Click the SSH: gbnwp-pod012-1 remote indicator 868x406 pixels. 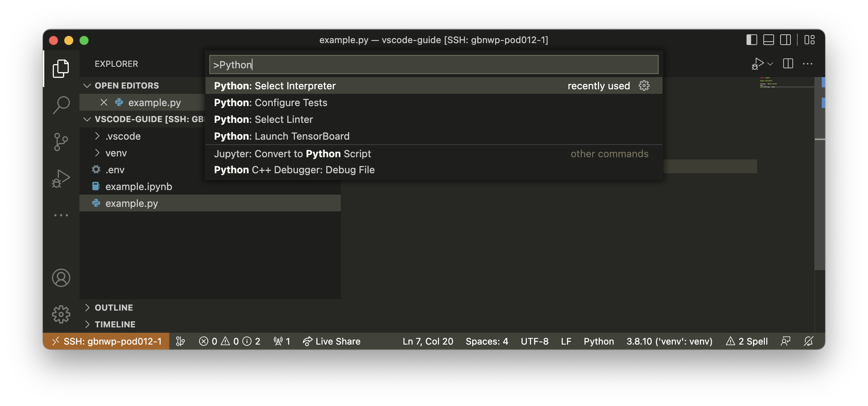(x=108, y=341)
